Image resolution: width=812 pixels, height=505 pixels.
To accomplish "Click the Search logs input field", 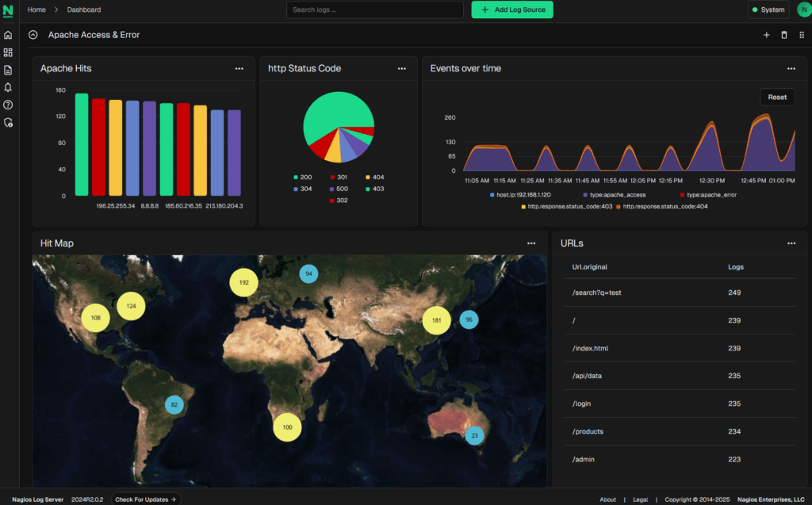I will [x=374, y=10].
